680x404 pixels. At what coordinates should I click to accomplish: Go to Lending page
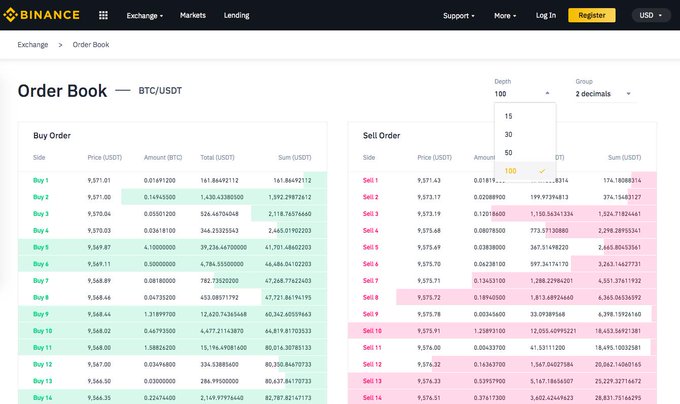[236, 15]
